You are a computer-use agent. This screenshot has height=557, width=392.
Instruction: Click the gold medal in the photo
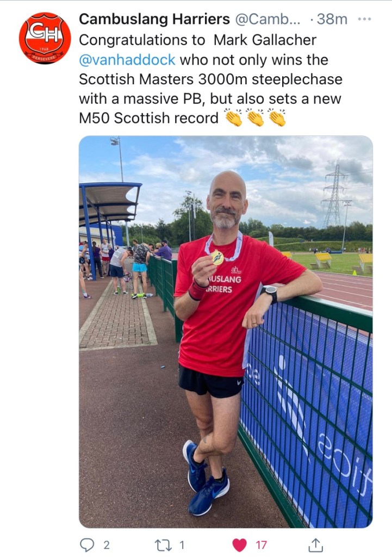217,257
